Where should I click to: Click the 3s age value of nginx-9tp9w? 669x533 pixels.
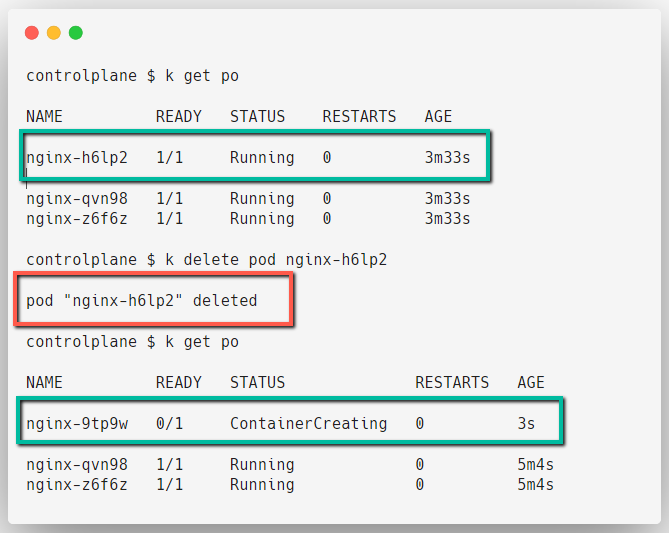pos(526,423)
